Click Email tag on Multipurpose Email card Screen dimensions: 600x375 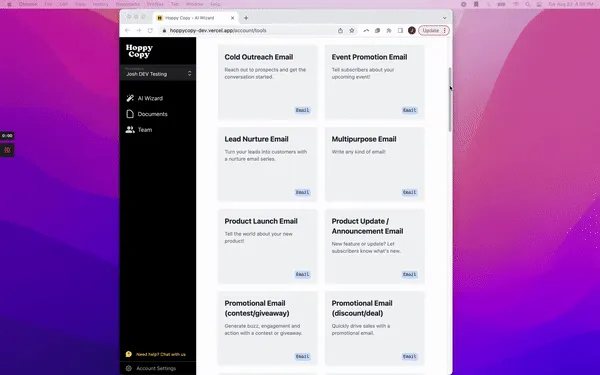pos(409,192)
